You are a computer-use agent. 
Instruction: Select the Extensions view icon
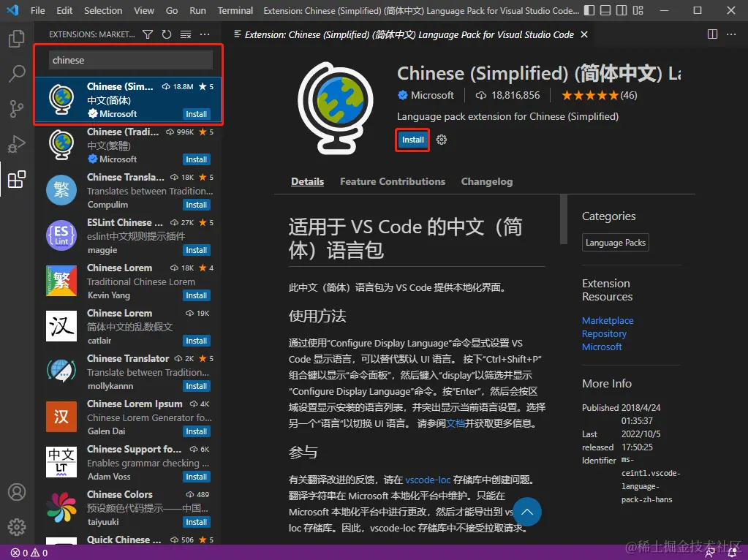tap(17, 179)
